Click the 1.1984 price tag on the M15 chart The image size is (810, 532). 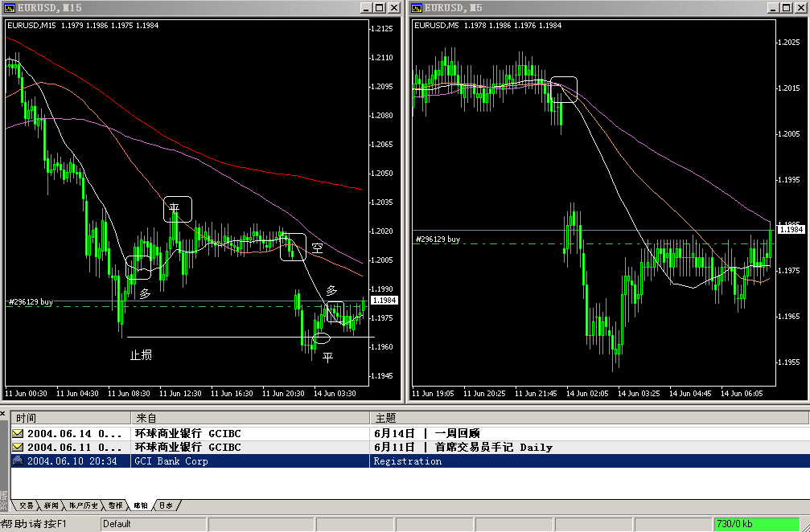coord(384,301)
